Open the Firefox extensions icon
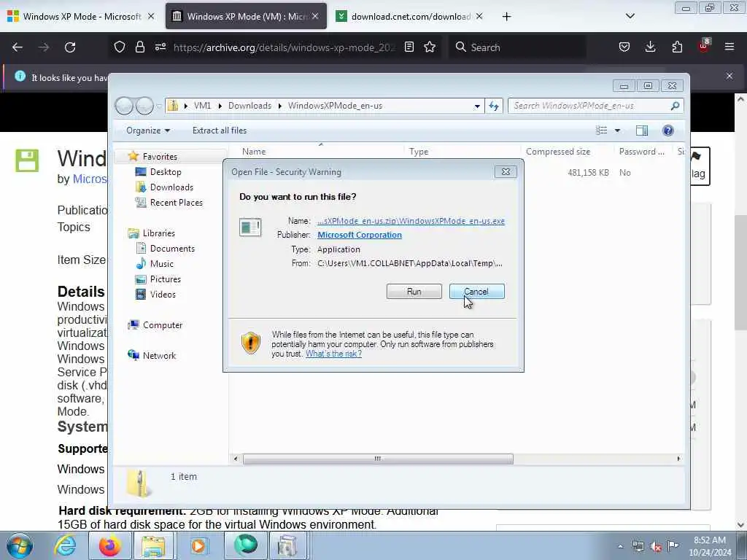This screenshot has height=560, width=747. click(677, 47)
